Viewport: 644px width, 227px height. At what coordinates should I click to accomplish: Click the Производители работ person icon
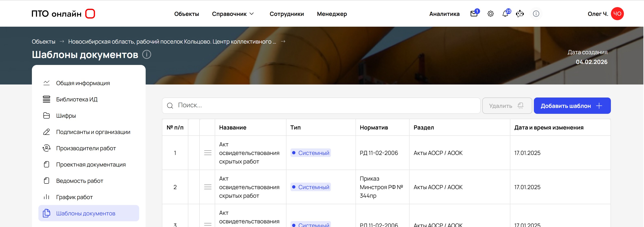point(47,148)
